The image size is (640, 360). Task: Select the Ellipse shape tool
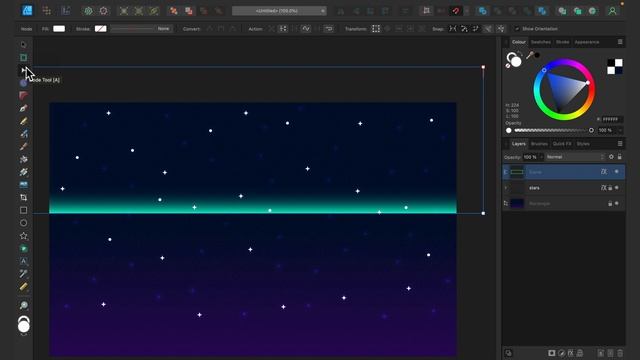tap(24, 223)
